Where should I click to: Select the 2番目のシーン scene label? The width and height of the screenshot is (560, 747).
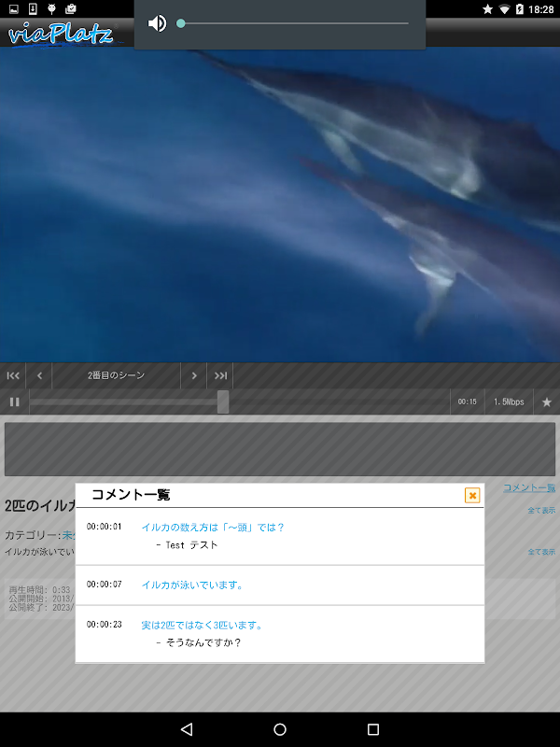point(116,375)
